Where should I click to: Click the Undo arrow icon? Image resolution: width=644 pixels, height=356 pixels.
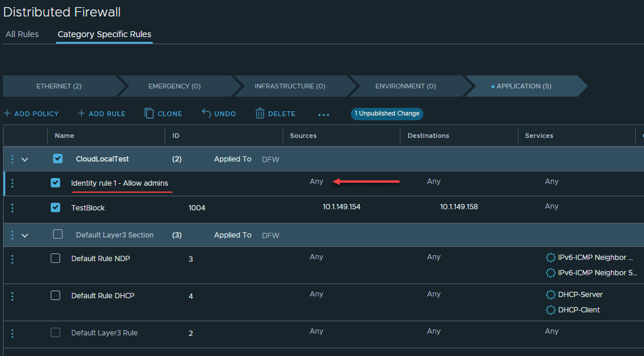click(x=206, y=114)
